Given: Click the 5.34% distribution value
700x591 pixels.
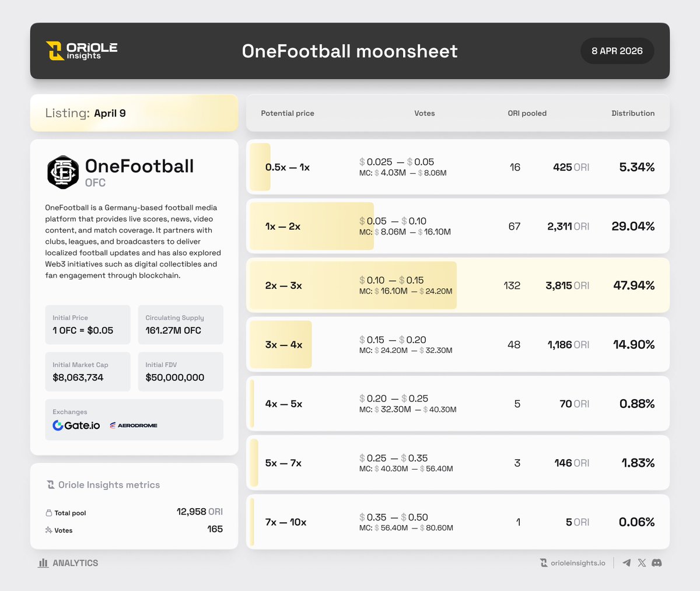Looking at the screenshot, I should click(637, 167).
